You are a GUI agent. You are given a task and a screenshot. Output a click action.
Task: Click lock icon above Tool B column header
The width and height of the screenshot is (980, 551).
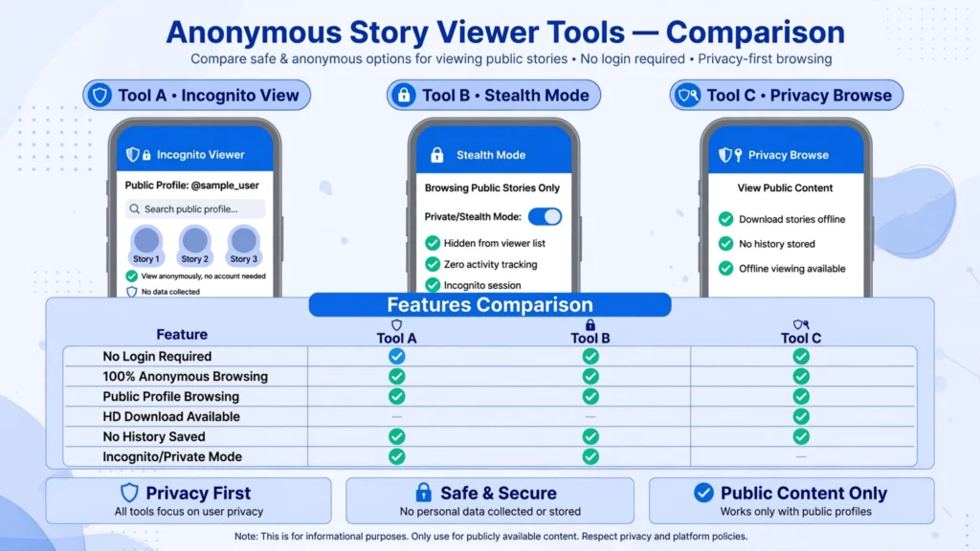pyautogui.click(x=590, y=325)
